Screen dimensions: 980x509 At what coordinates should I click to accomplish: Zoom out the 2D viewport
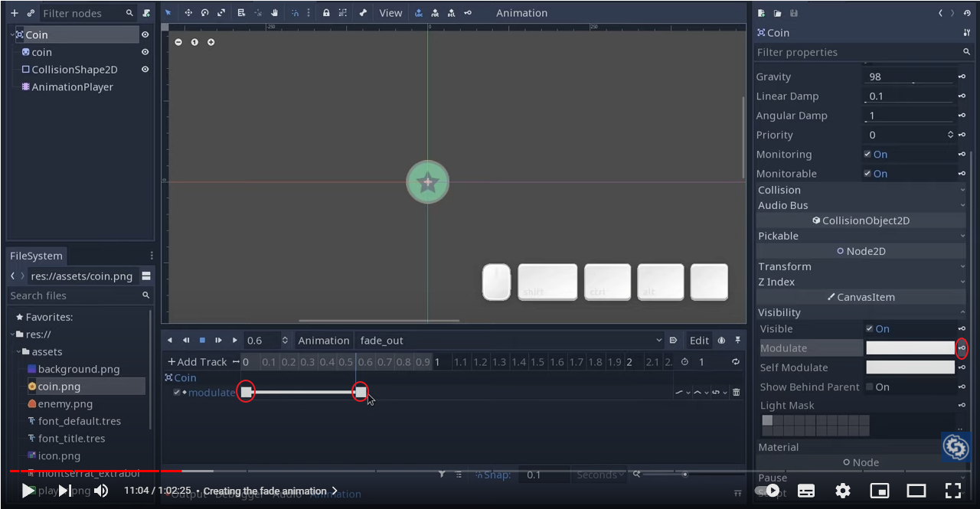coord(178,42)
